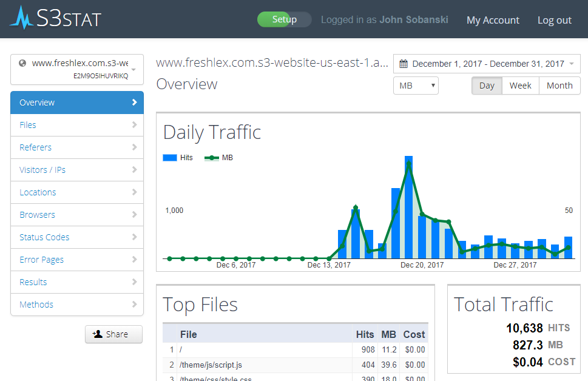Click the globe icon beside the bucket name
This screenshot has height=381, width=588.
pyautogui.click(x=22, y=63)
